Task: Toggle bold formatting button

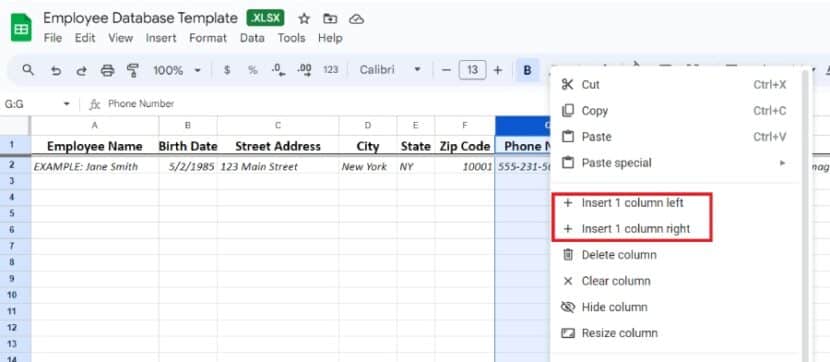Action: [x=527, y=70]
